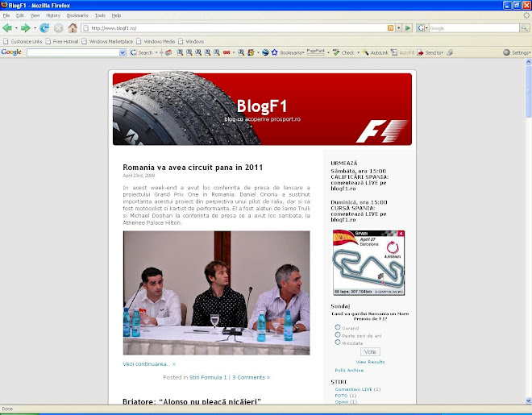Open the 3 Comments link
This screenshot has width=532, height=415.
tap(251, 377)
